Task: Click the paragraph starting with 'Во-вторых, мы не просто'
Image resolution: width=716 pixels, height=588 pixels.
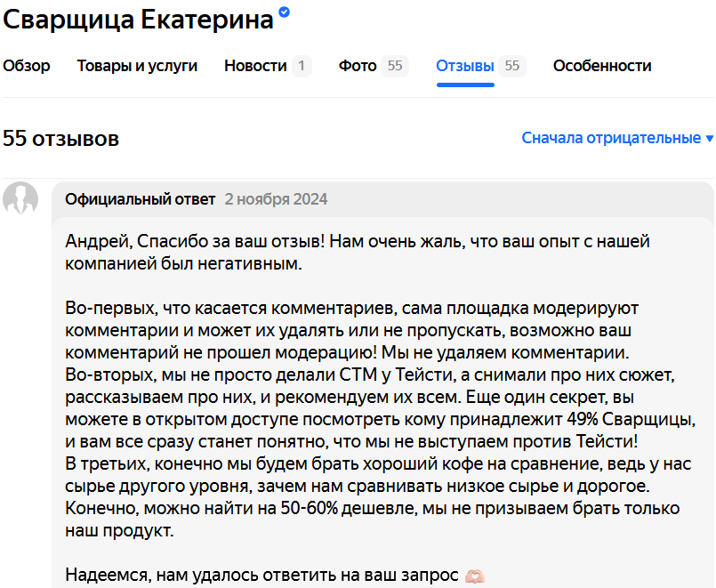Action: tap(380, 408)
